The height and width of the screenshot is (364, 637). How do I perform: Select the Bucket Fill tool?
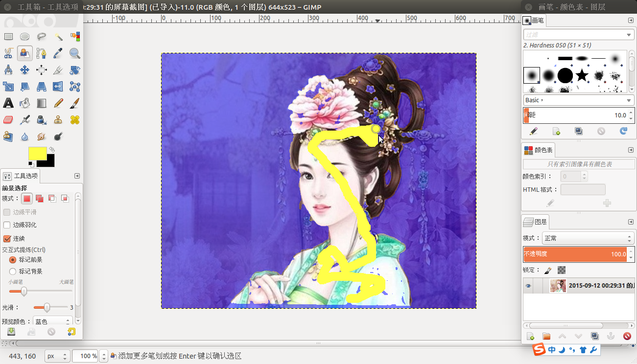(25, 103)
